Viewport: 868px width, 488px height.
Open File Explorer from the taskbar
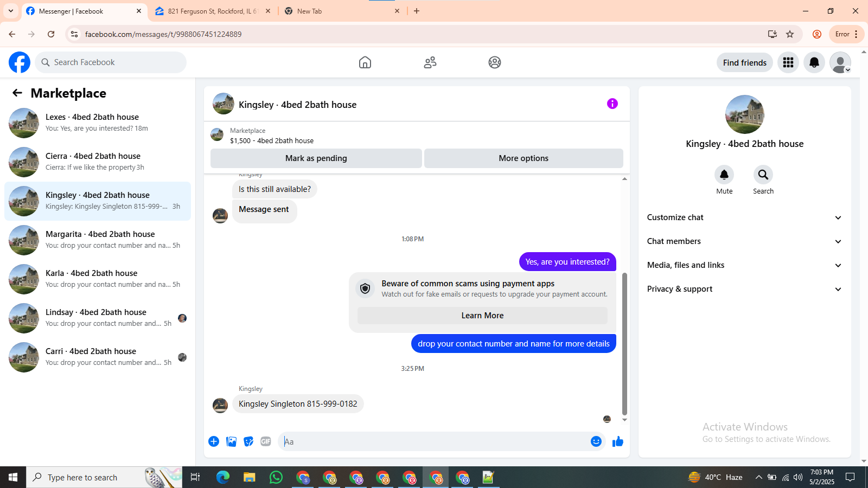point(250,477)
